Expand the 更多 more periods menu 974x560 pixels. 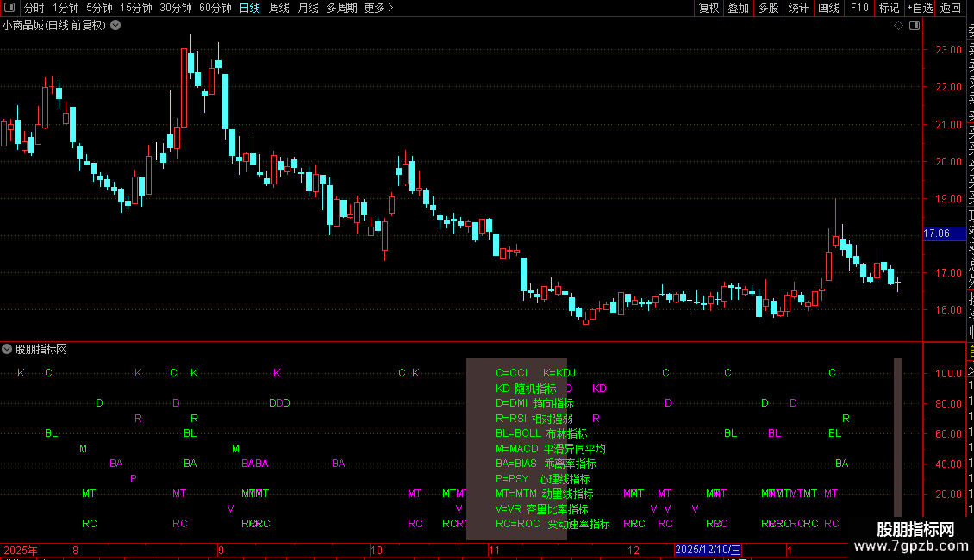click(x=379, y=8)
